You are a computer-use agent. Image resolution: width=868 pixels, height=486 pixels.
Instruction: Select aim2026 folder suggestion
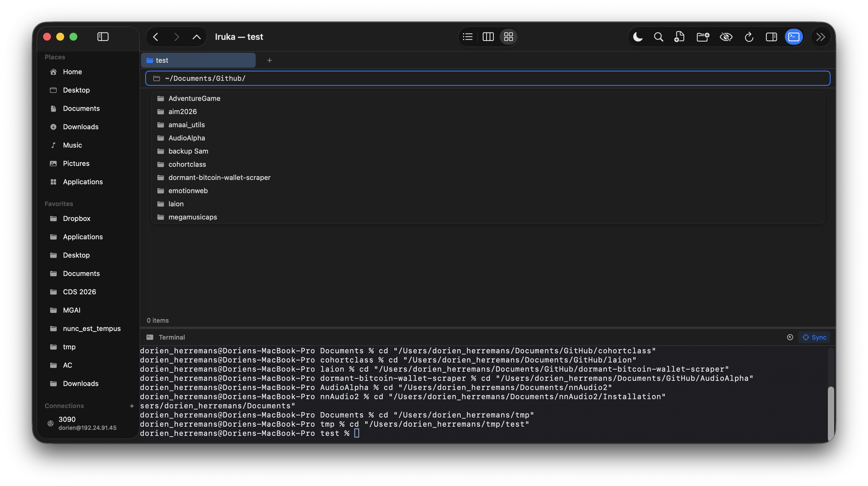[x=488, y=111]
